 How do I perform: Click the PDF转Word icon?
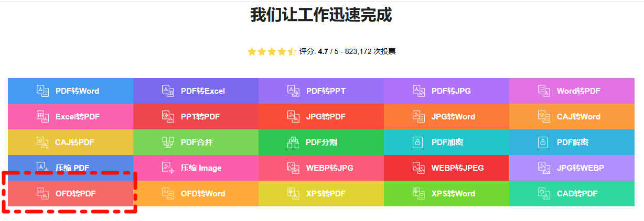[42, 91]
